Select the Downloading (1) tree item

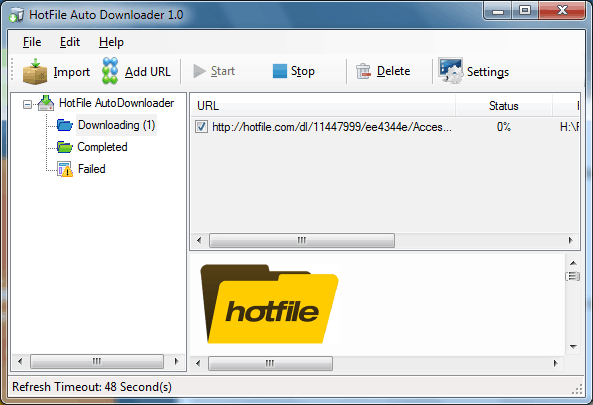[116, 125]
